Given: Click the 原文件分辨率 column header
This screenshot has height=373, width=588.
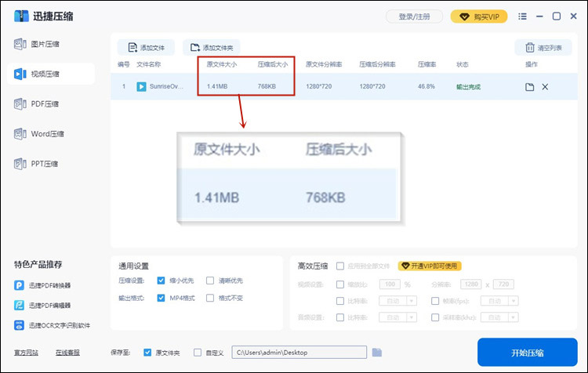Looking at the screenshot, I should 324,64.
